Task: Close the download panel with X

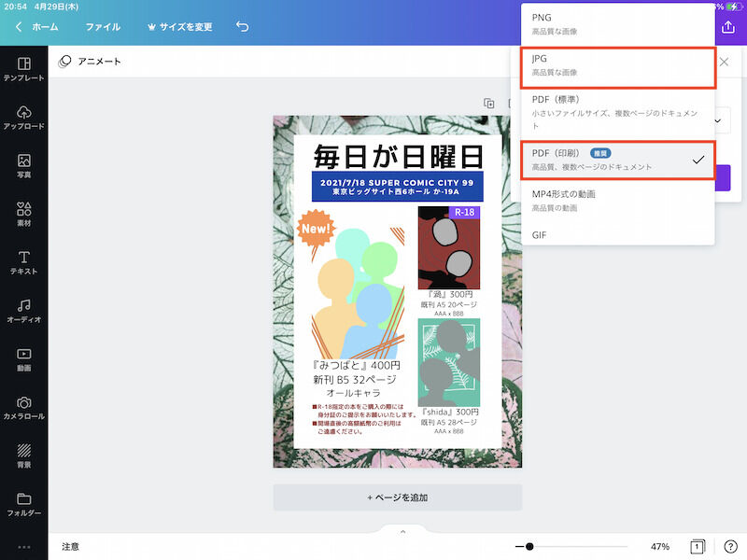Action: pyautogui.click(x=724, y=62)
